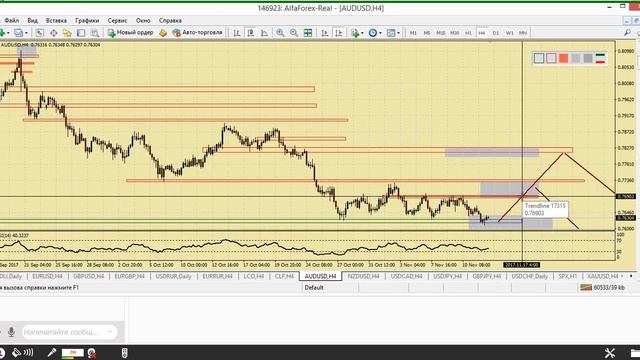
Task: Select the W1 timeframe
Action: (x=509, y=33)
